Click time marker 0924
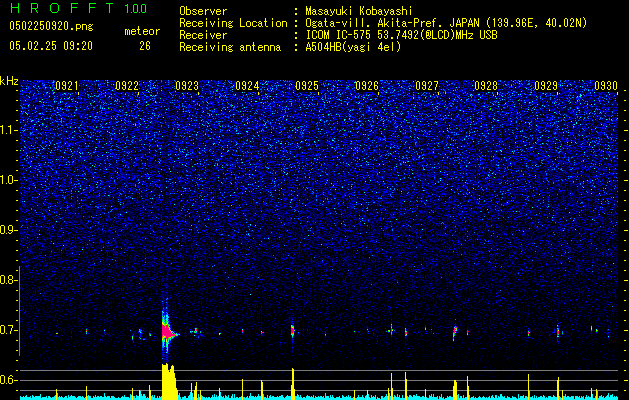This screenshot has width=629, height=400. click(247, 86)
